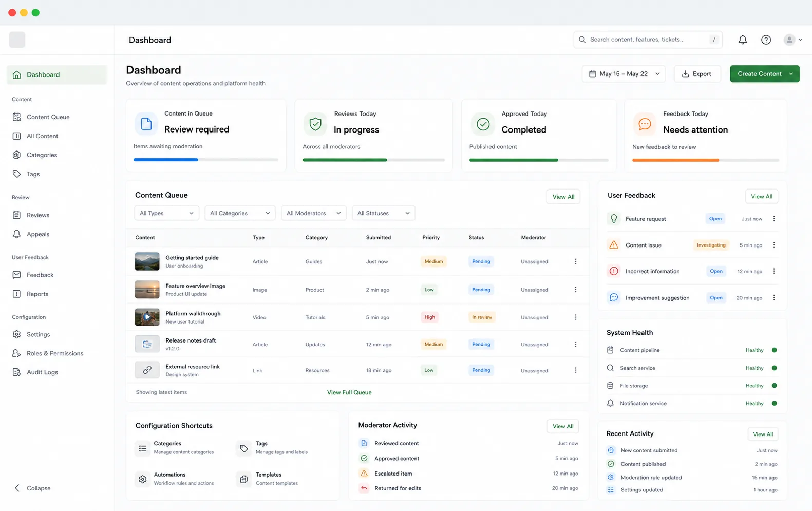The height and width of the screenshot is (511, 812).
Task: Click the Notification service health row
Action: pos(692,404)
